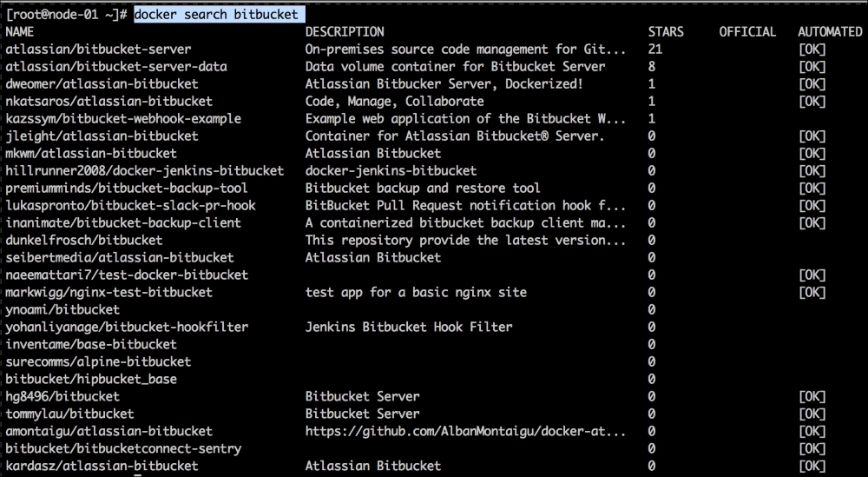The width and height of the screenshot is (868, 477).
Task: Click the "Bitbucket backup and restore tool" description
Action: point(423,189)
